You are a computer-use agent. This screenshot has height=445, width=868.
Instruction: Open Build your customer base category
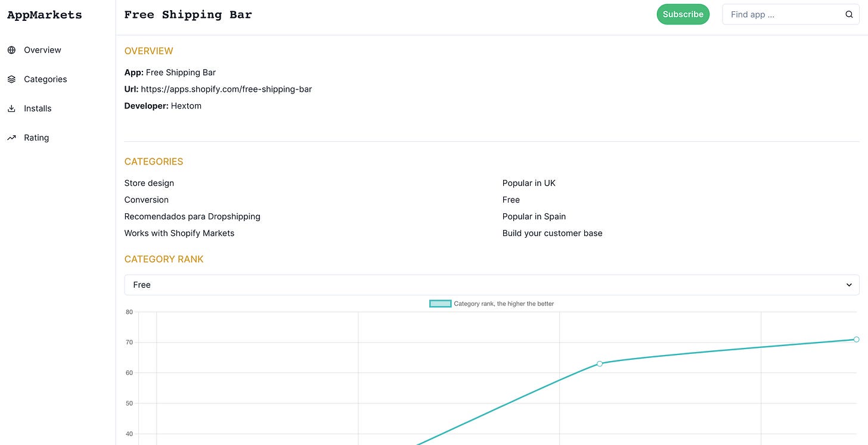click(553, 233)
